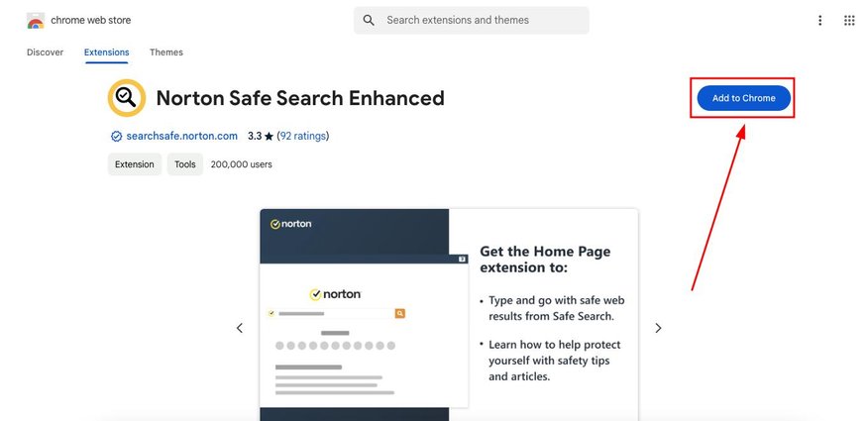Open the Google apps grid icon

(849, 21)
